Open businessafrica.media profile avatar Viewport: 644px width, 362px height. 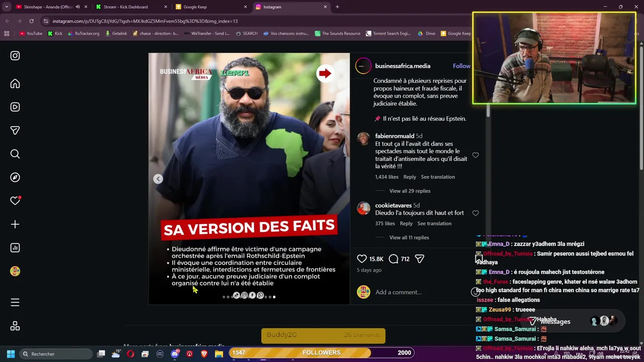click(x=363, y=66)
